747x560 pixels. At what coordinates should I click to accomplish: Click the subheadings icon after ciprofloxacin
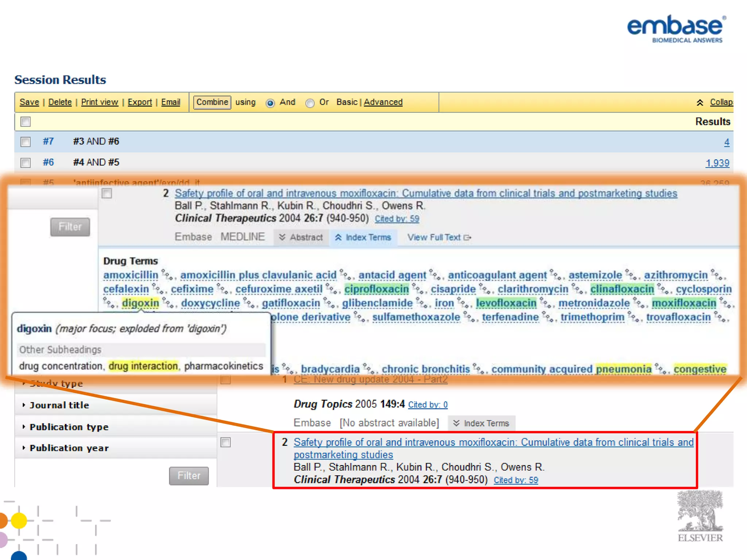(418, 289)
